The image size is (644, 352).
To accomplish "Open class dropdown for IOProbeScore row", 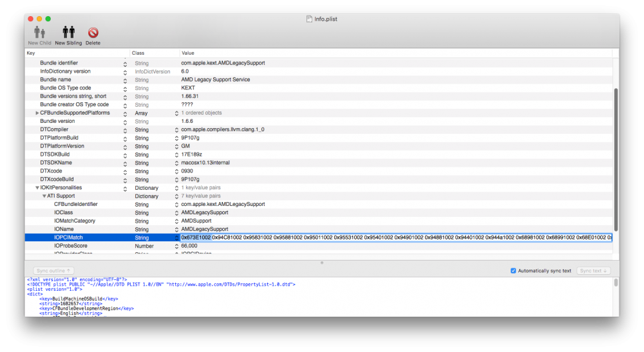I will point(176,246).
